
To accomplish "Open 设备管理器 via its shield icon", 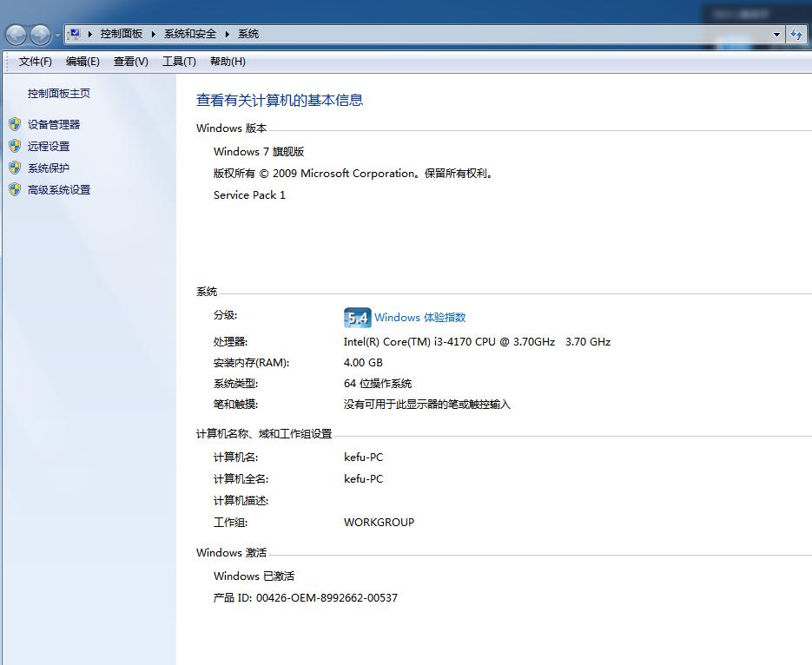I will [x=16, y=123].
